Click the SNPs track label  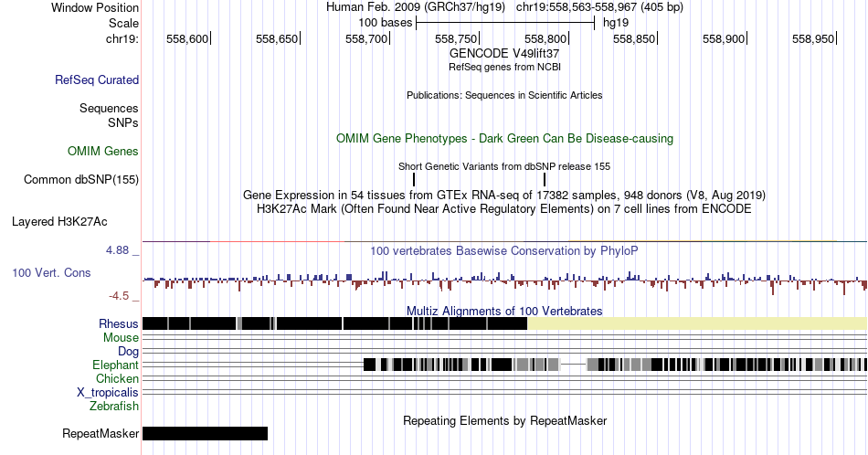(x=123, y=122)
